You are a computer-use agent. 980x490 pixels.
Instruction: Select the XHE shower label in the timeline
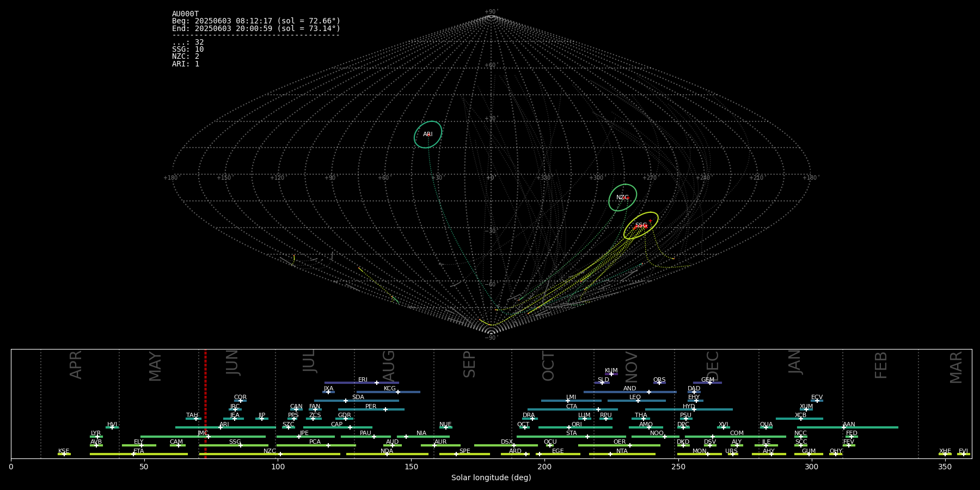click(945, 451)
